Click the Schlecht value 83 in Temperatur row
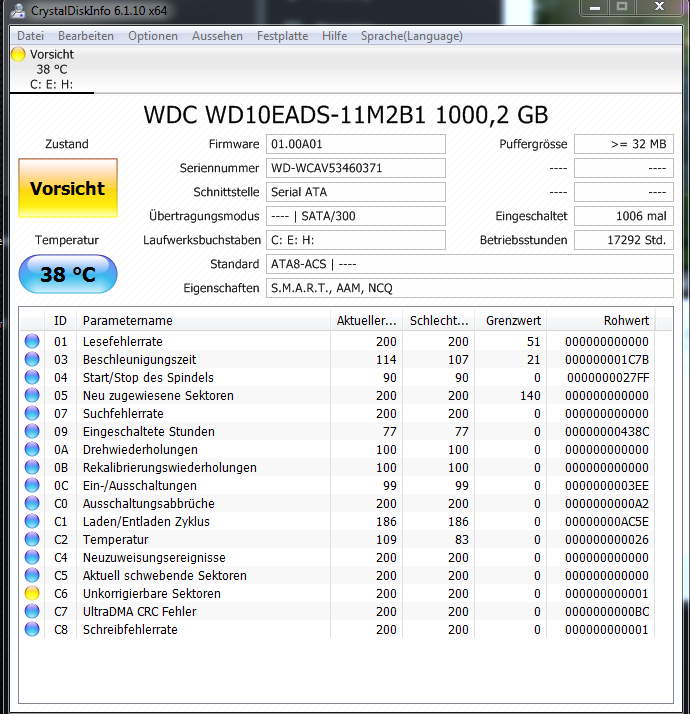690x714 pixels. pyautogui.click(x=461, y=540)
